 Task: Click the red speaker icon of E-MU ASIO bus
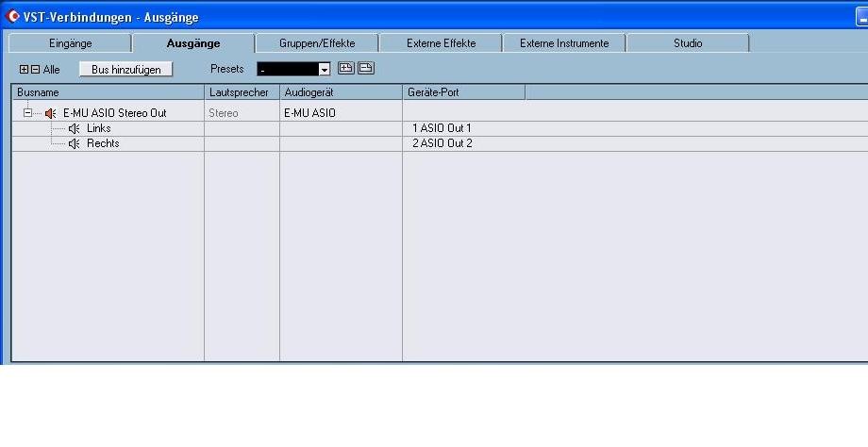[x=50, y=113]
